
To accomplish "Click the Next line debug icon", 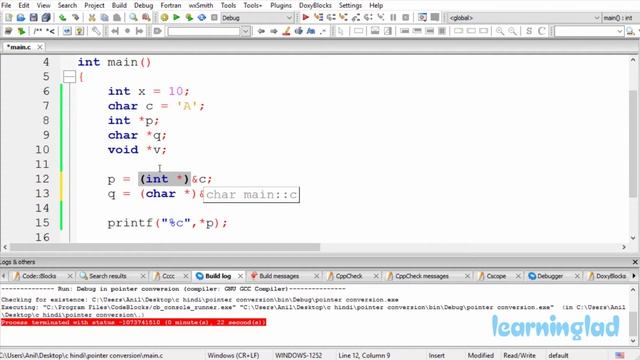I will (331, 18).
